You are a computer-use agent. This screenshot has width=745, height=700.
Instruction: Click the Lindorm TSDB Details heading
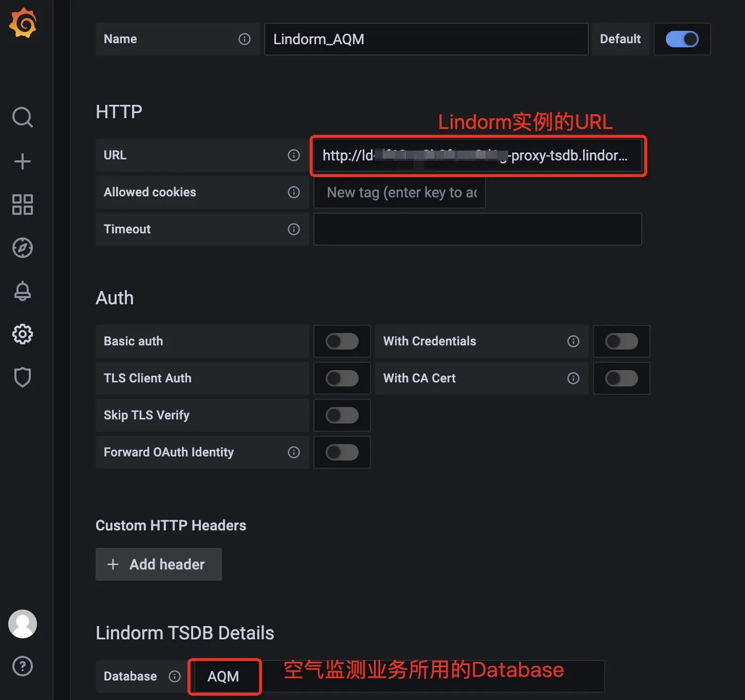[x=185, y=633]
